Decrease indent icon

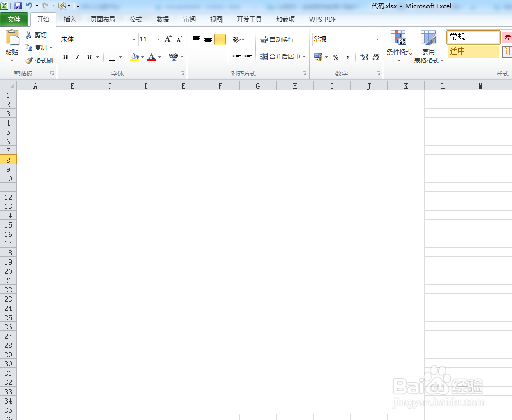point(236,57)
